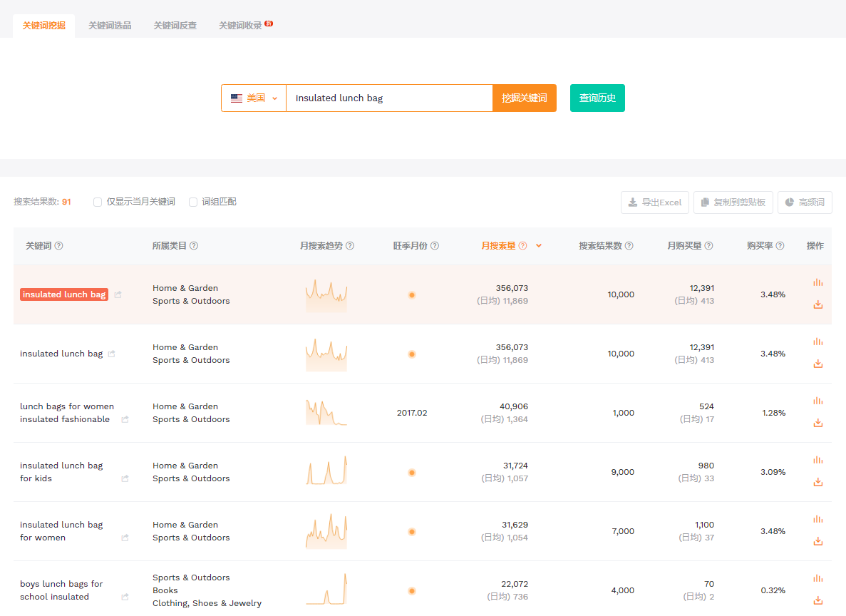Switch to 关键词选品 tab
Screen dimensions: 846x616
coord(110,26)
